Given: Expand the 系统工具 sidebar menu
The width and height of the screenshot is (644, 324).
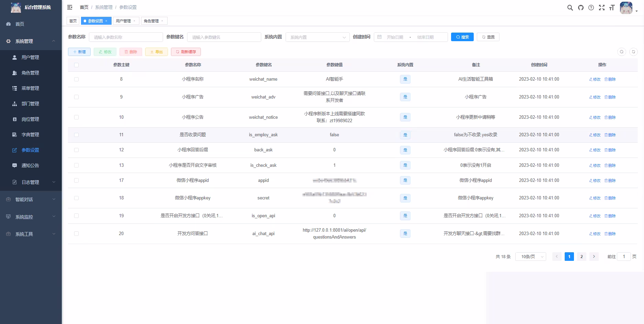Looking at the screenshot, I should (31, 234).
